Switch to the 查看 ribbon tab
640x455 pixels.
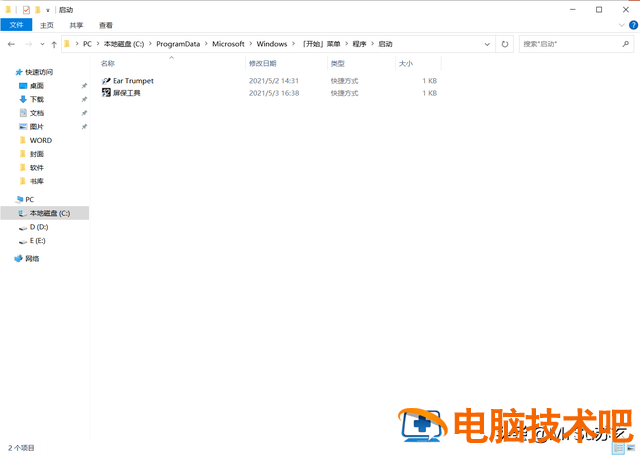pyautogui.click(x=105, y=25)
